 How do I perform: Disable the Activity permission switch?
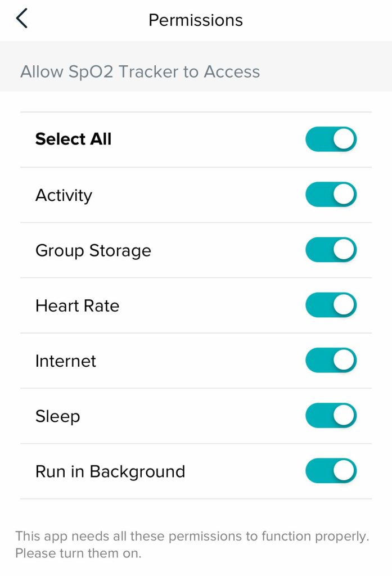(331, 195)
